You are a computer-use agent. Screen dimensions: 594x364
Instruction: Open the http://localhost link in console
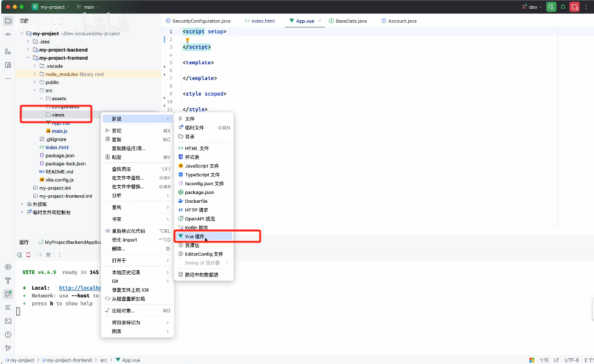click(79, 288)
